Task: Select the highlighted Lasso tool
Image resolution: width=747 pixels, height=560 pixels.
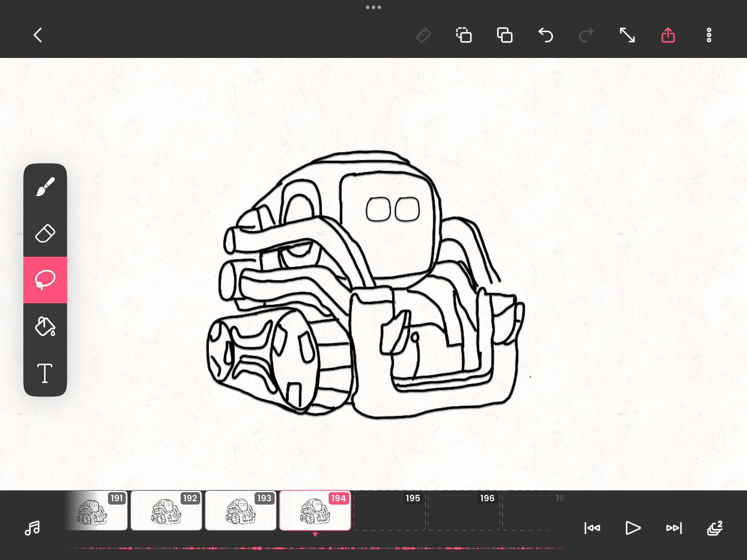Action: pyautogui.click(x=45, y=280)
